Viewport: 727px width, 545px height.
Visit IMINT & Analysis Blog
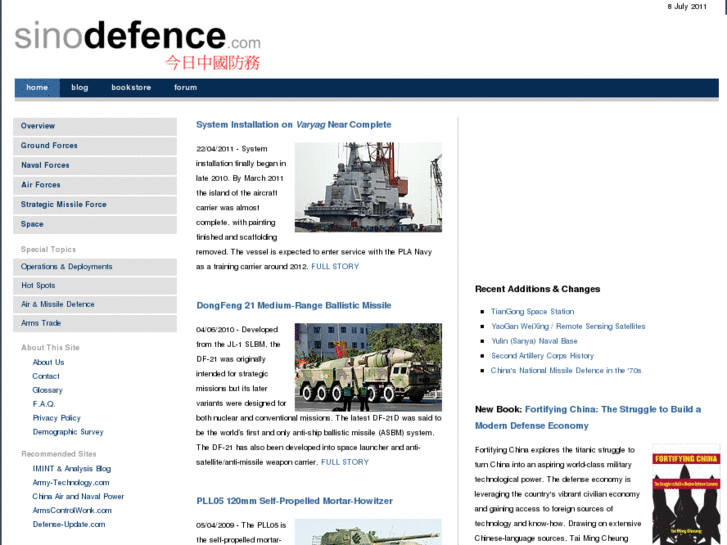[x=72, y=469]
